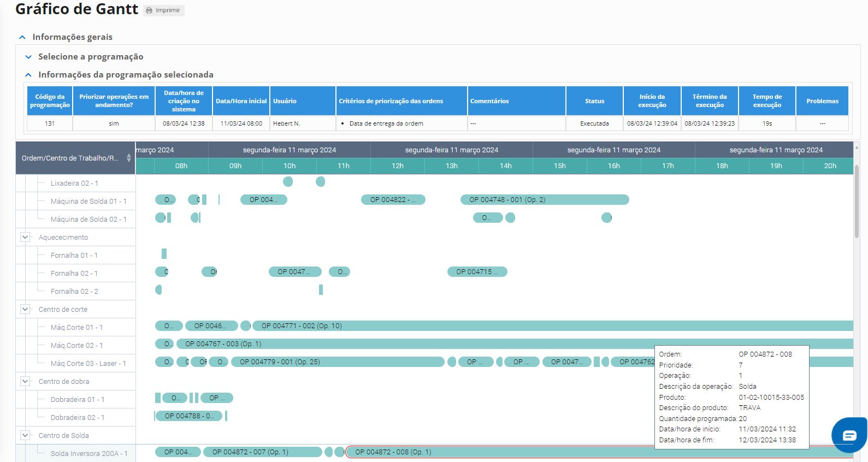Click the first round marker on Lixadeira 02 row
Image resolution: width=868 pixels, height=462 pixels.
(288, 182)
